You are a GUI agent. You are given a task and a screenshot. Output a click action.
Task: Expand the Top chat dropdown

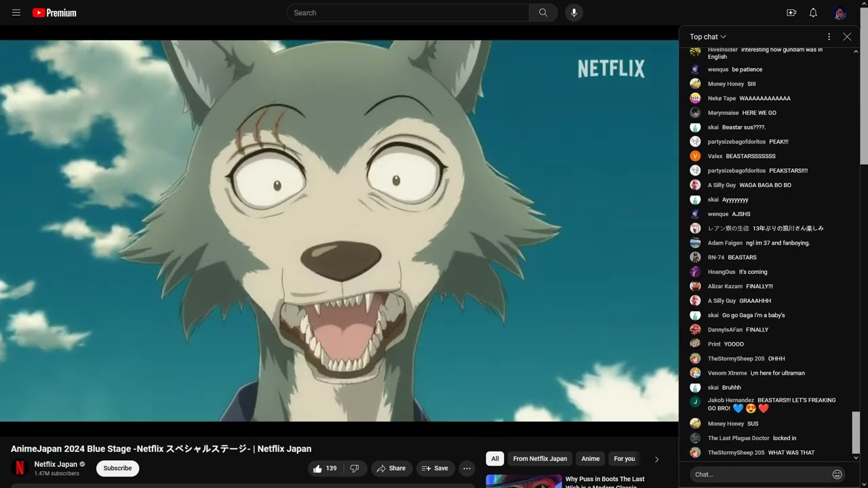coord(708,37)
